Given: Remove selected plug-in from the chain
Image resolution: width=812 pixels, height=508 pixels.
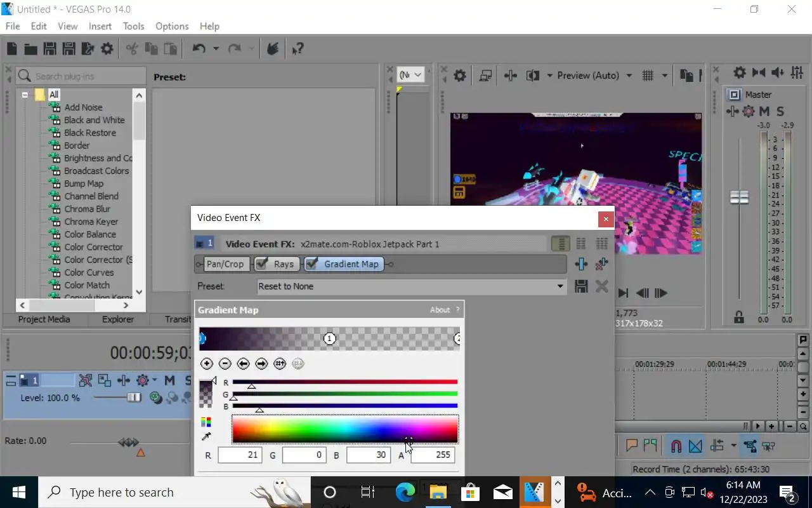Looking at the screenshot, I should pyautogui.click(x=601, y=264).
